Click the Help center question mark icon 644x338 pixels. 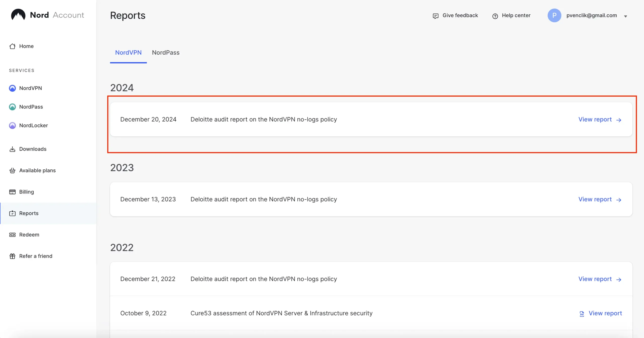pyautogui.click(x=495, y=16)
